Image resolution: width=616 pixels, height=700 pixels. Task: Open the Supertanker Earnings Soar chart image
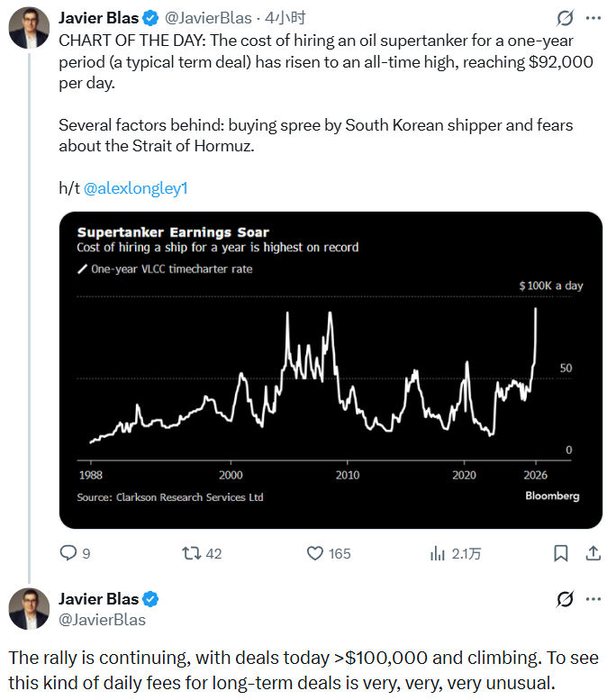[x=330, y=369]
